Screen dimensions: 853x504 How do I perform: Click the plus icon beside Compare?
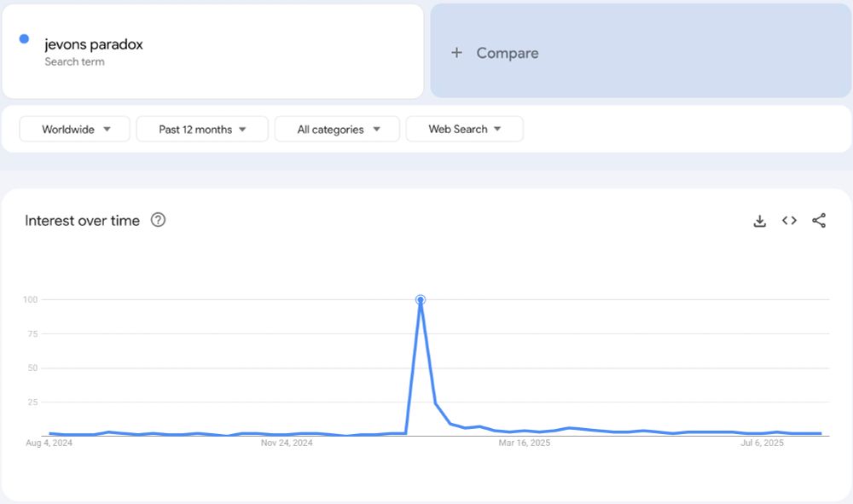(457, 53)
